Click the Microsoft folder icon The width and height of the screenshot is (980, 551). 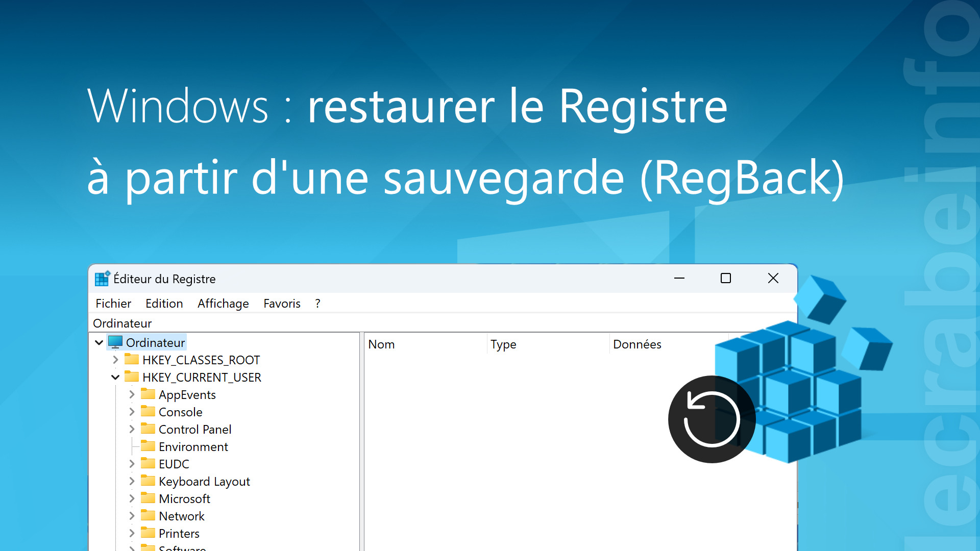[148, 498]
